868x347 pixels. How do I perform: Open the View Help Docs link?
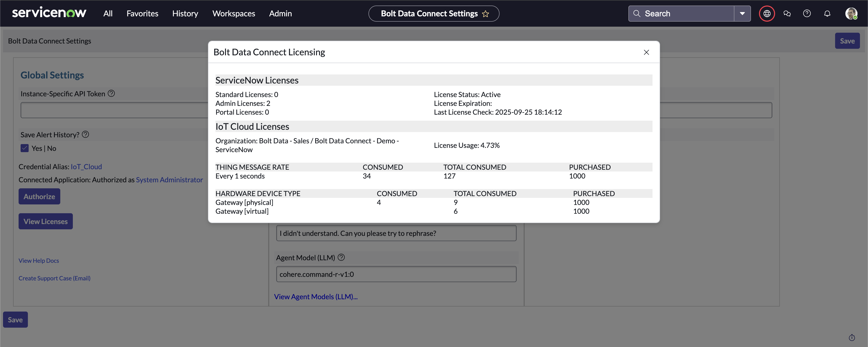39,260
